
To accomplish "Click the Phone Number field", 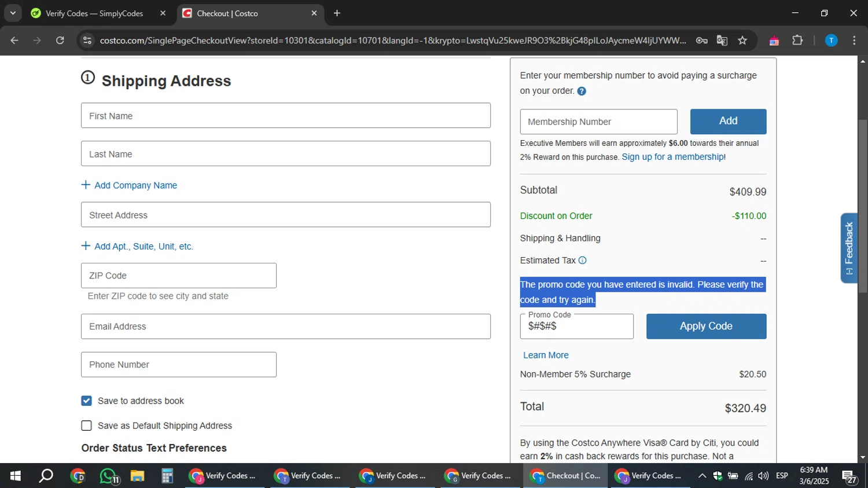I will (179, 365).
